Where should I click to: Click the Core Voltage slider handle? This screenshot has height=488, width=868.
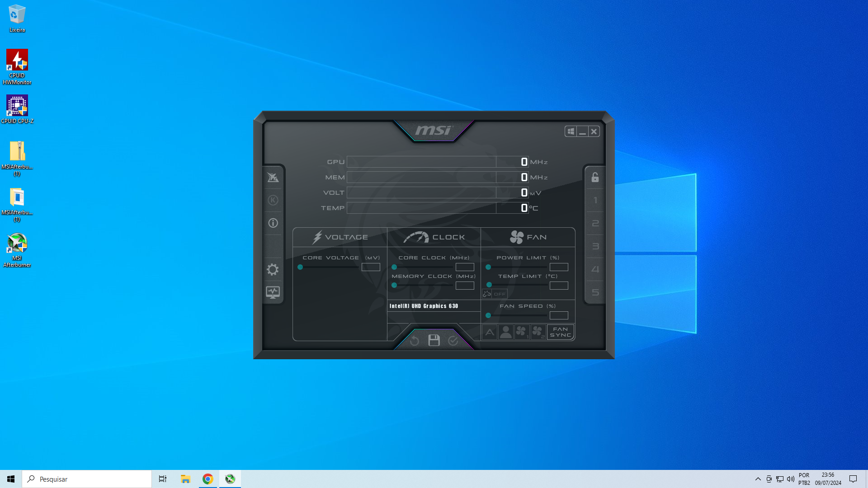tap(300, 267)
